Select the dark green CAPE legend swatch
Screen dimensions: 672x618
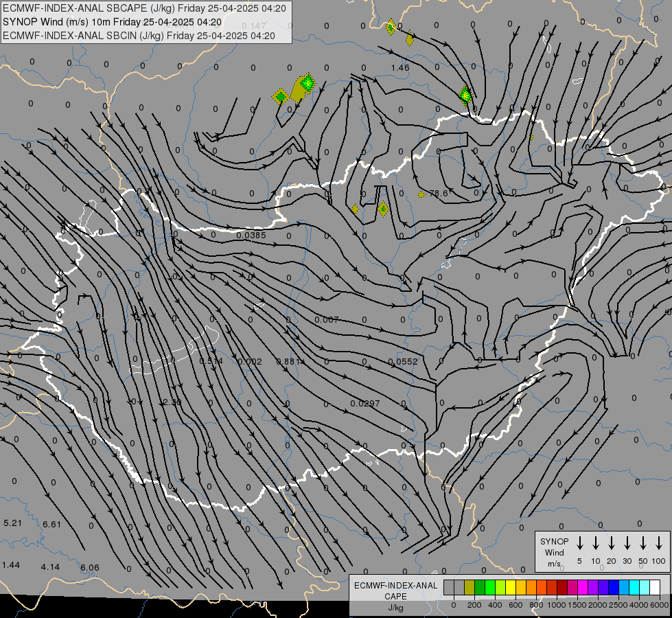(480, 588)
